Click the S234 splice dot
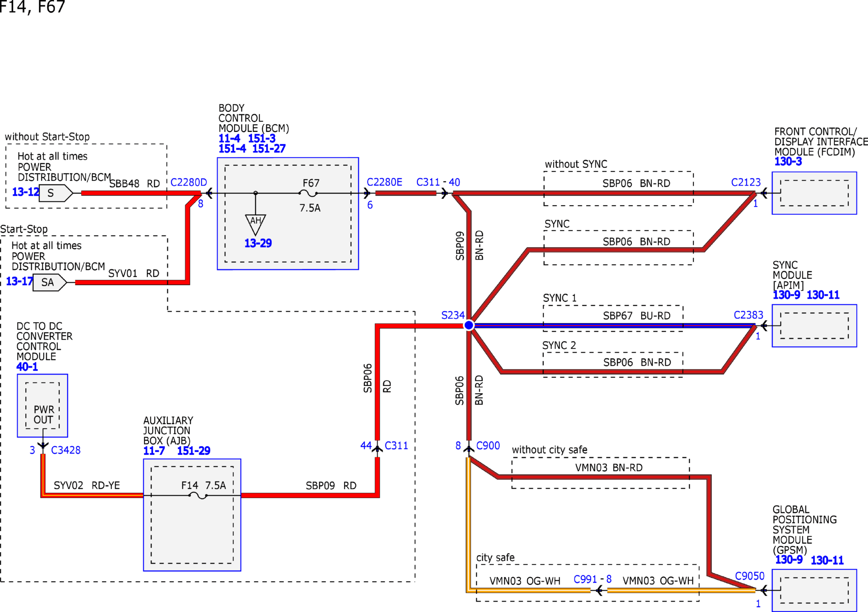The height and width of the screenshot is (612, 868). click(x=469, y=325)
